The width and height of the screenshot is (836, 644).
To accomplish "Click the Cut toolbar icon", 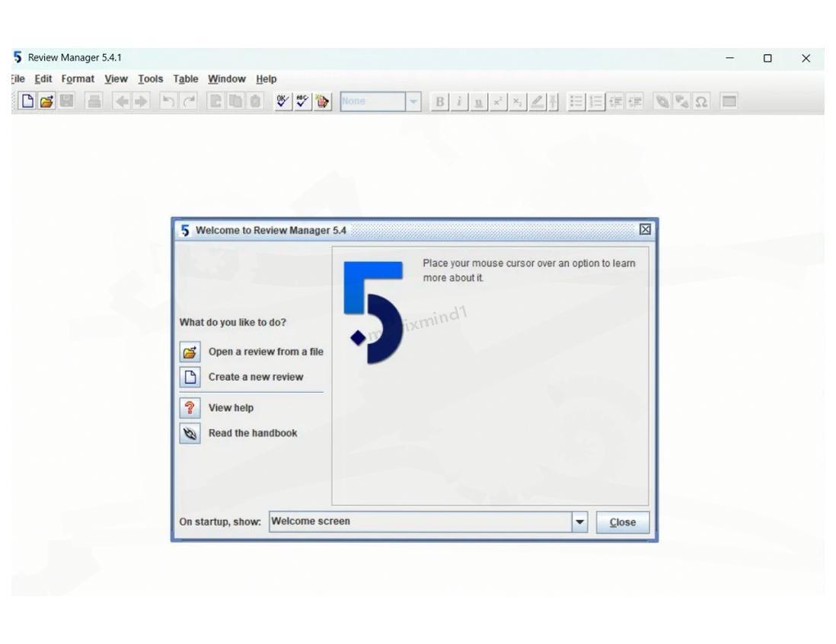I will click(x=215, y=101).
